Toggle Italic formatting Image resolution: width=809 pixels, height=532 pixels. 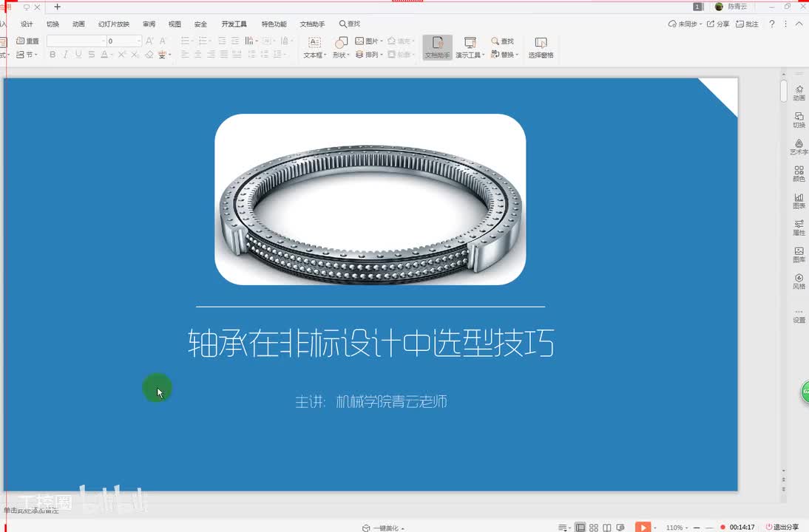click(x=66, y=54)
